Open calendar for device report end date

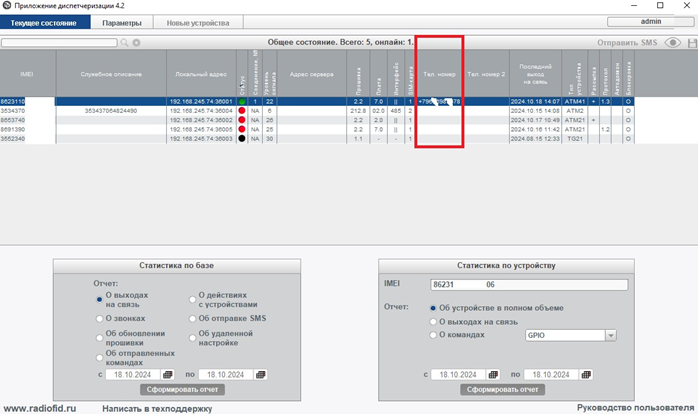pos(586,374)
